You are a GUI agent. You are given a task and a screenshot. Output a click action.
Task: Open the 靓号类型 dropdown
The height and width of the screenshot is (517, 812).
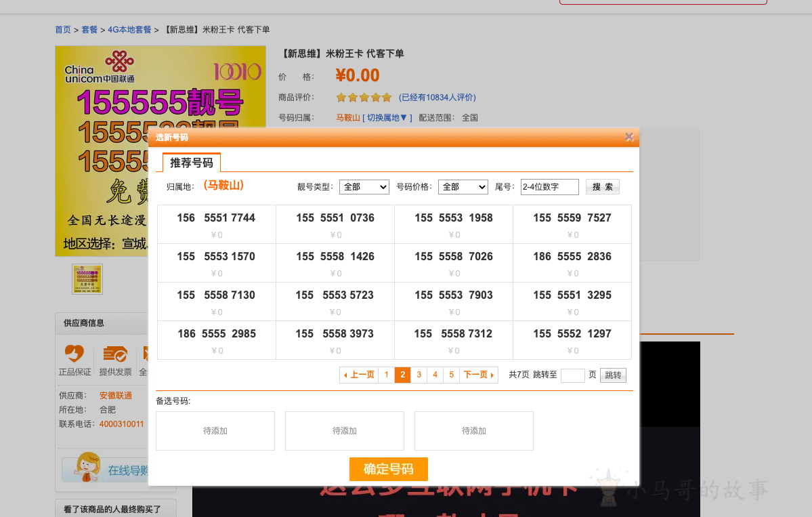point(364,187)
